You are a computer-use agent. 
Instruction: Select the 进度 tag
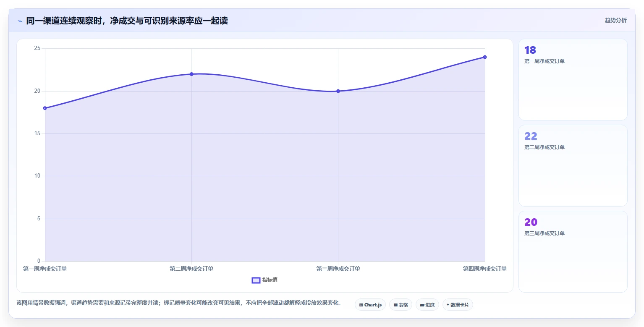(427, 305)
